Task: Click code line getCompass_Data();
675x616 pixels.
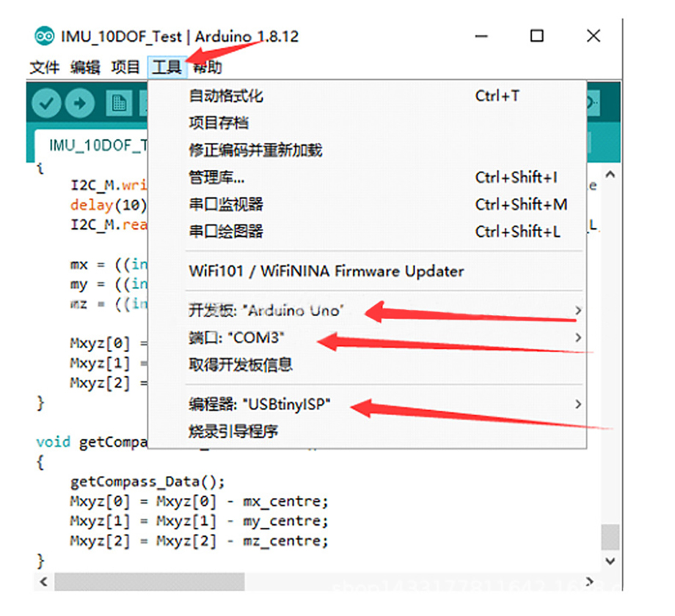Action: 147,482
